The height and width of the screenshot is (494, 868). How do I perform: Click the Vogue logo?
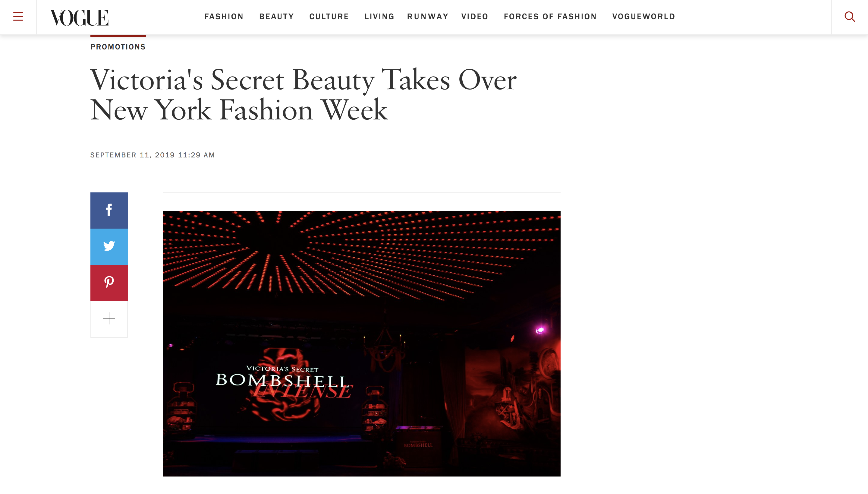79,17
